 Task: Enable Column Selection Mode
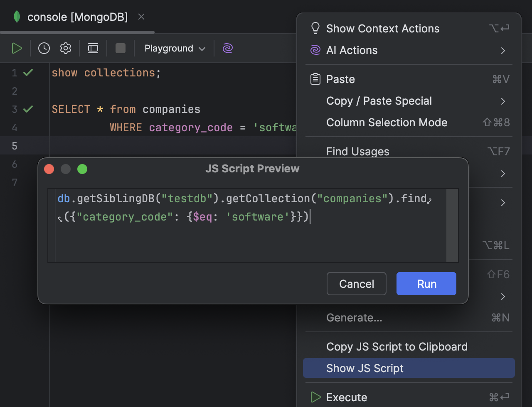pos(387,122)
